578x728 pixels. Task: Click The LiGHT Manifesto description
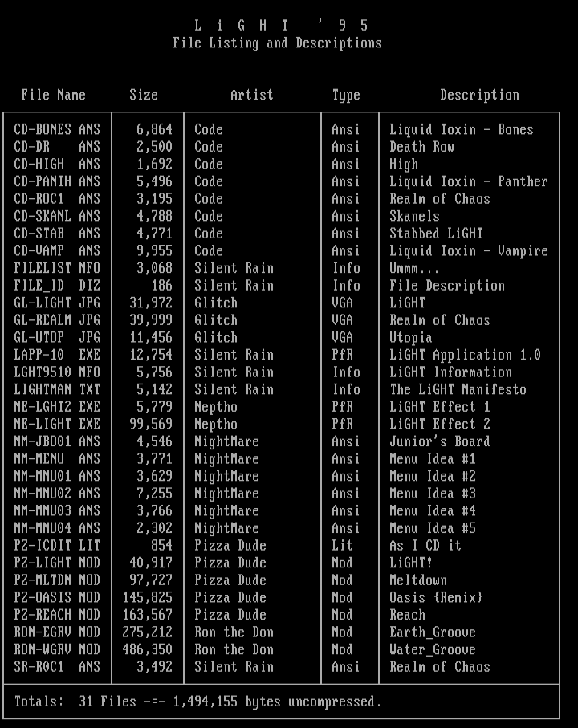(458, 389)
